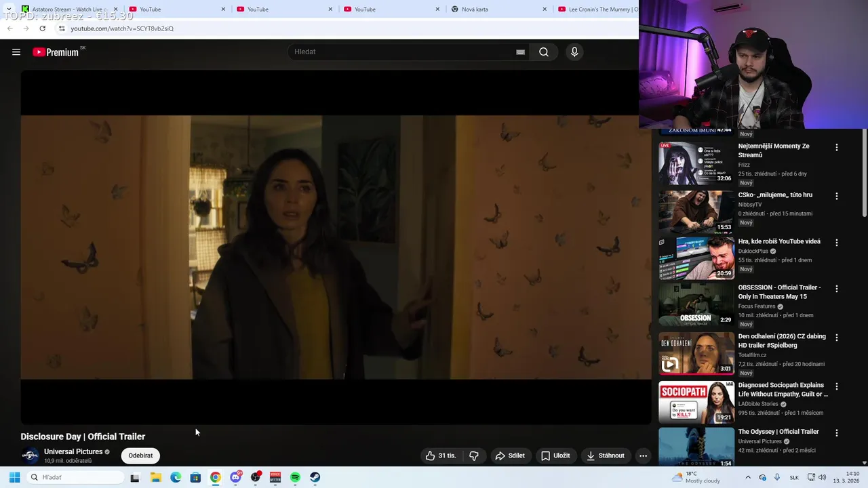Open Den odhalení (2026) CZ dabing video title
Screen dimensions: 868x488
pyautogui.click(x=782, y=341)
